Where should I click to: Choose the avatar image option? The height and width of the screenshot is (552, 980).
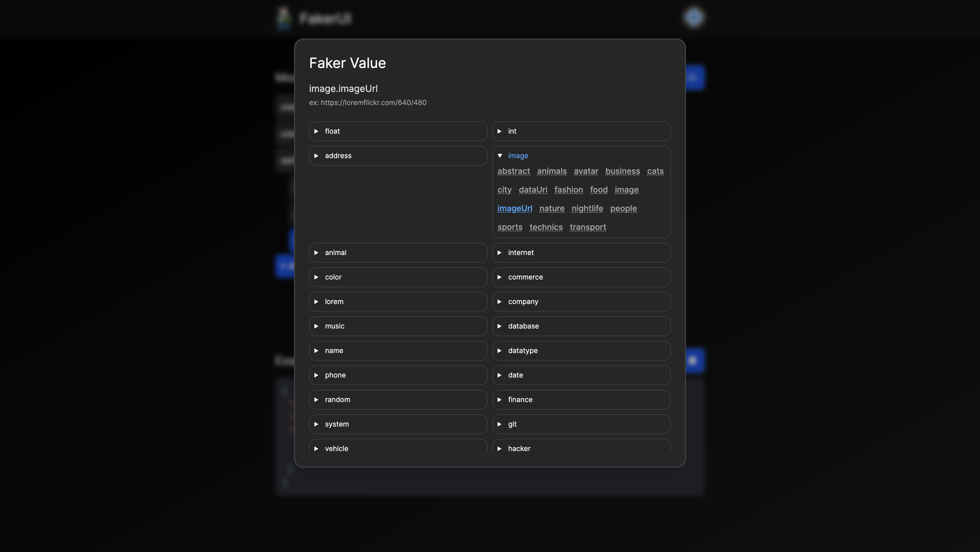pyautogui.click(x=586, y=171)
